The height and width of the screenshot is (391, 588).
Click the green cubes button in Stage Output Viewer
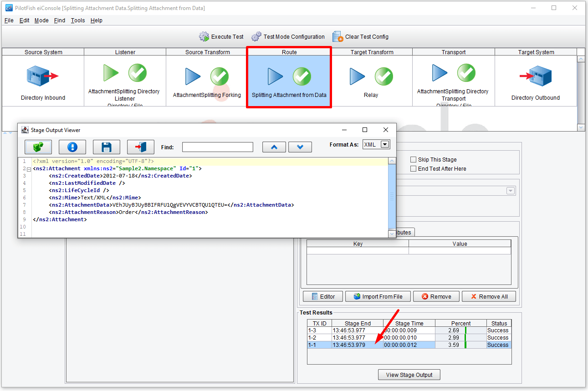point(38,147)
